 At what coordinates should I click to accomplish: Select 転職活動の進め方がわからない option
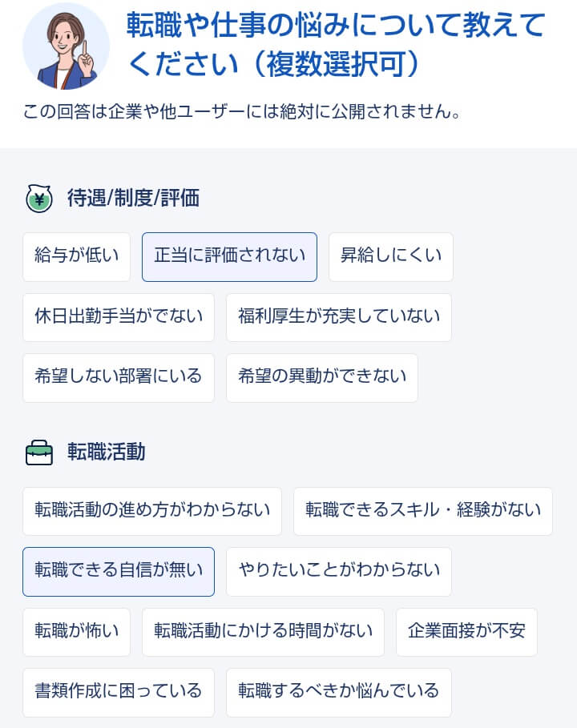pos(152,511)
